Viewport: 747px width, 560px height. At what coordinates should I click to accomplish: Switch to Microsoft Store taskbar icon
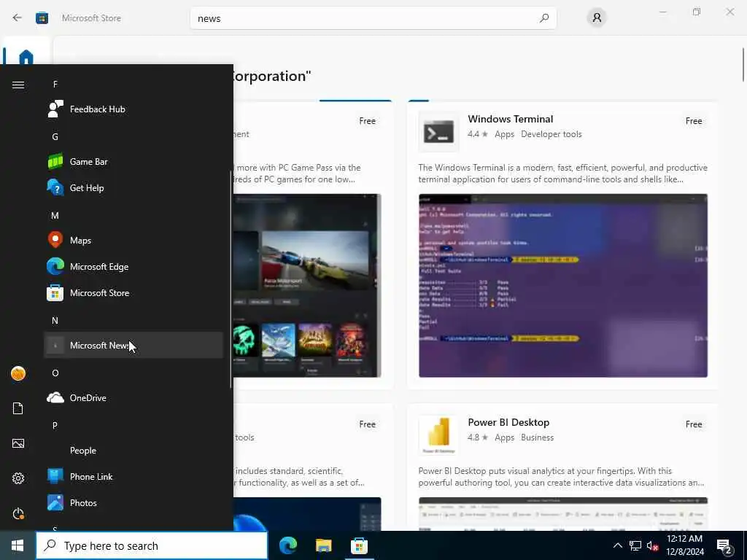coord(359,545)
